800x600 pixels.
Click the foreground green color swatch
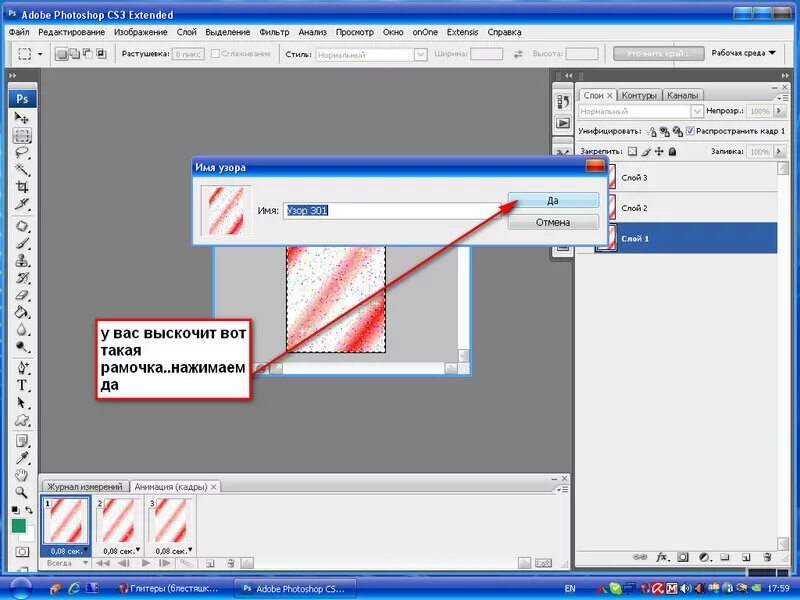pos(19,526)
